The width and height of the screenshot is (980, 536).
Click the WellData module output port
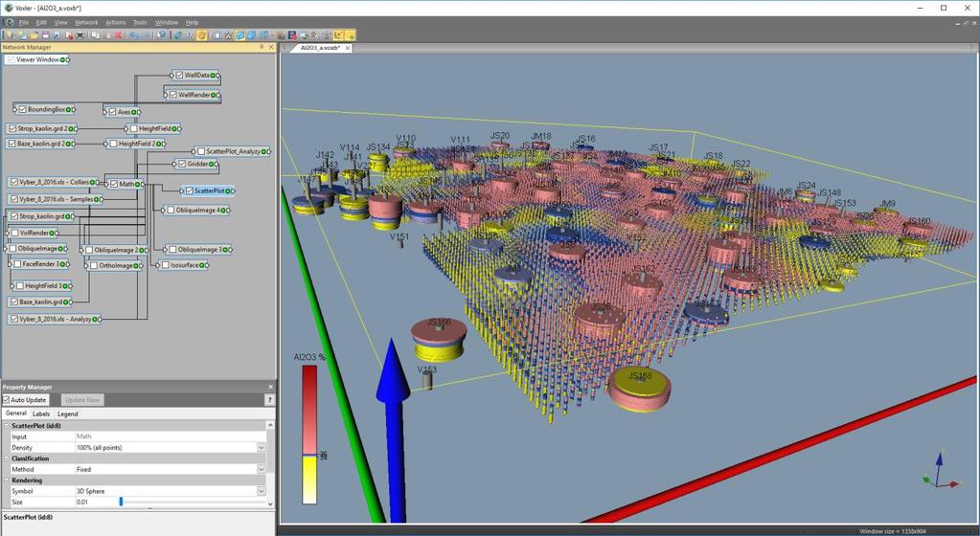tap(217, 75)
